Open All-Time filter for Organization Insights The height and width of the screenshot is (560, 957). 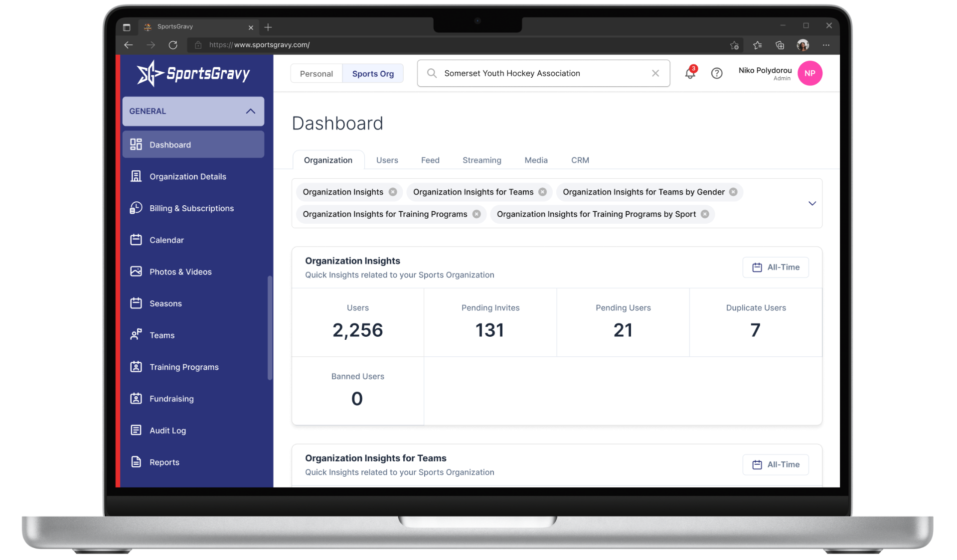(x=776, y=268)
